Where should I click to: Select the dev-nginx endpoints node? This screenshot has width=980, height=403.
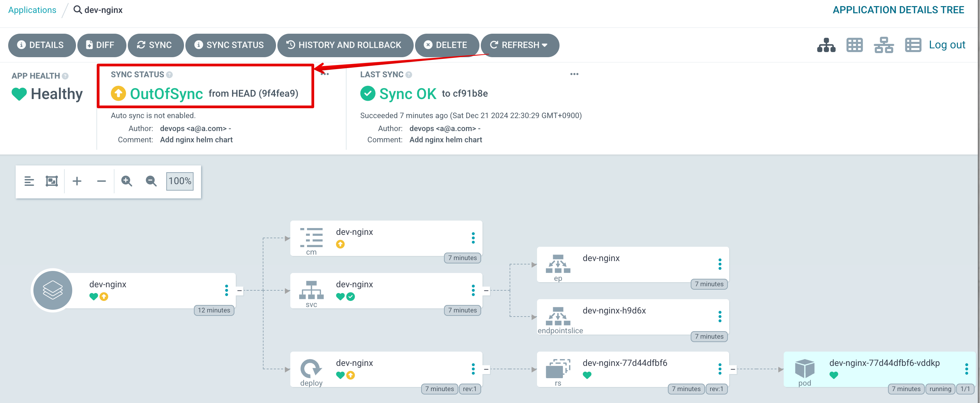pyautogui.click(x=633, y=264)
